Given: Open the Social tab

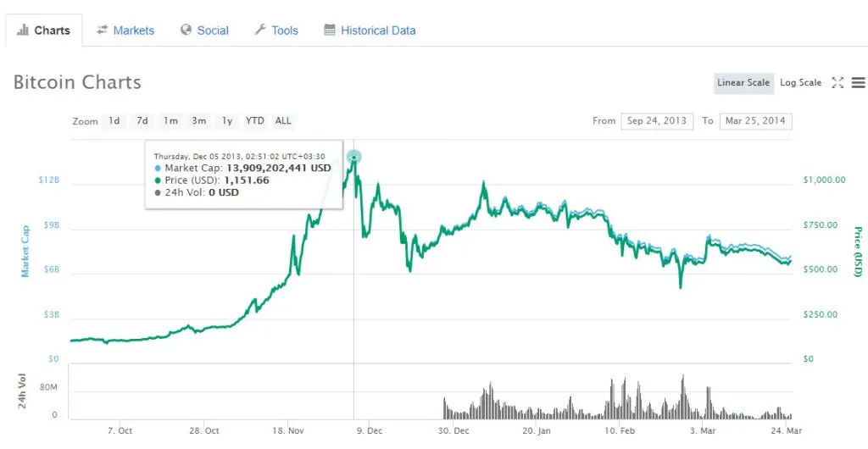Looking at the screenshot, I should (x=204, y=30).
